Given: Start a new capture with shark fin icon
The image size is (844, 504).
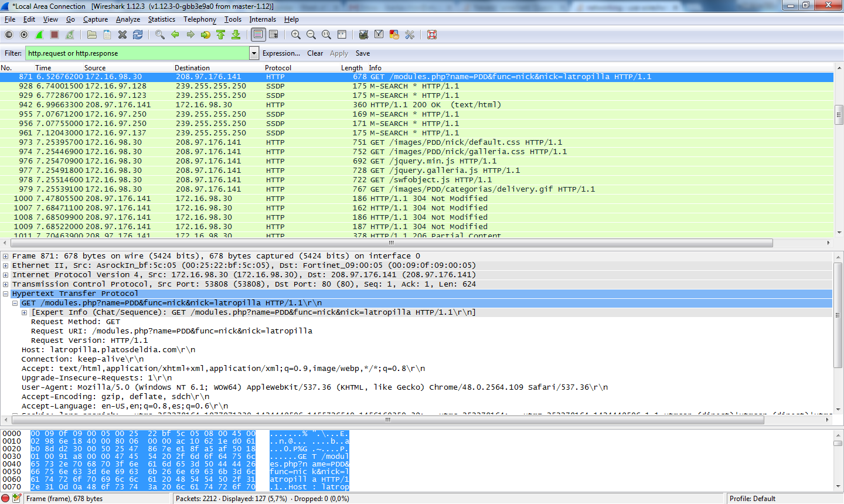Looking at the screenshot, I should pos(39,35).
